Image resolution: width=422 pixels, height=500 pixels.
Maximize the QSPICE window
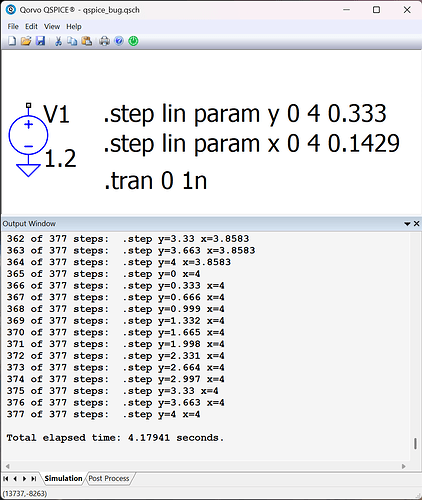(x=376, y=10)
